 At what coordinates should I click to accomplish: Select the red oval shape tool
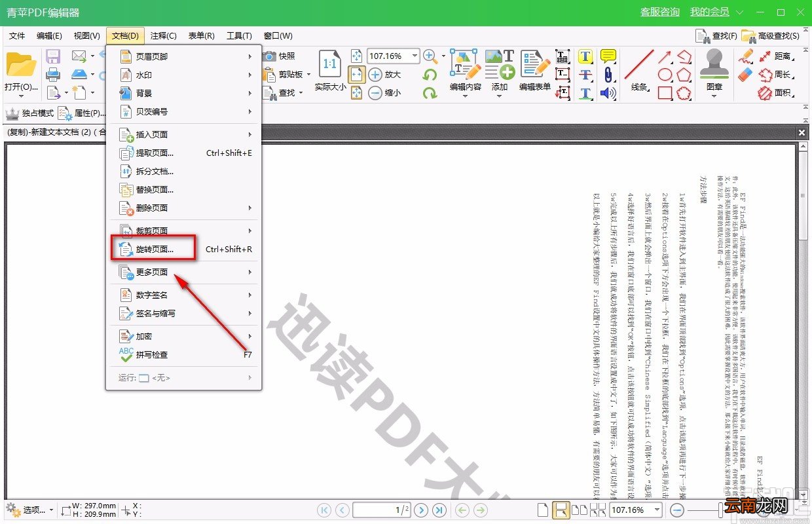665,75
